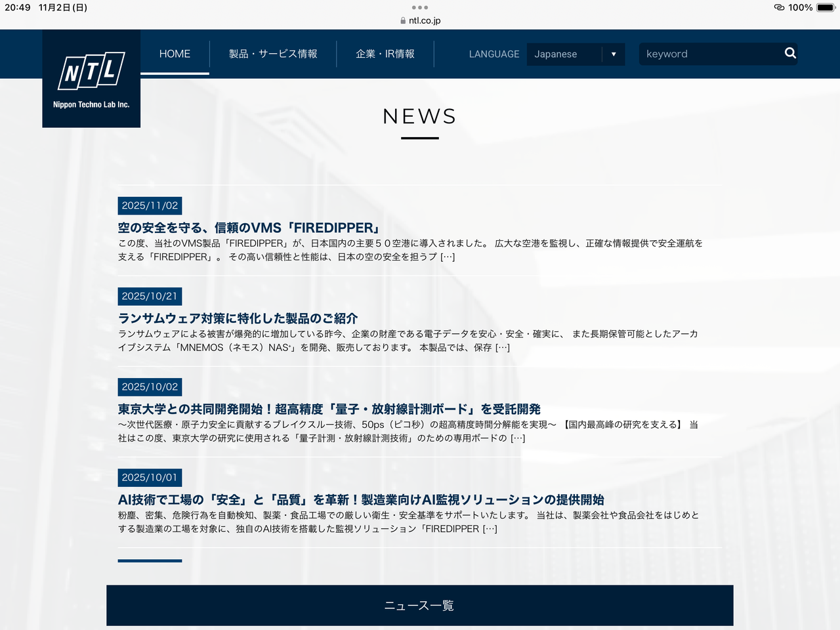This screenshot has width=840, height=630.
Task: Open the Tokyo University joint development article
Action: 329,409
